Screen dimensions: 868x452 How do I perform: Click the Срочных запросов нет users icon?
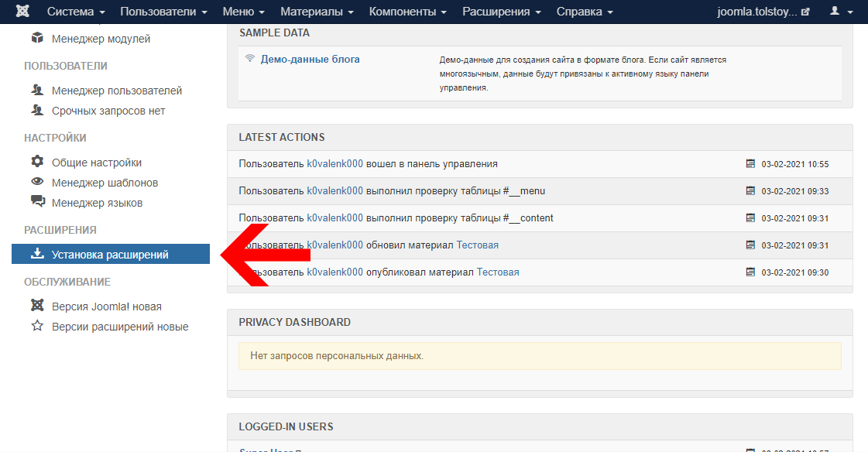click(37, 110)
